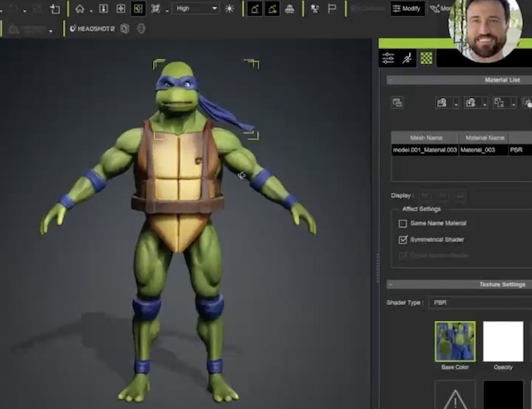
Task: Open the dropdown arrow beside Home icon
Action: (91, 11)
